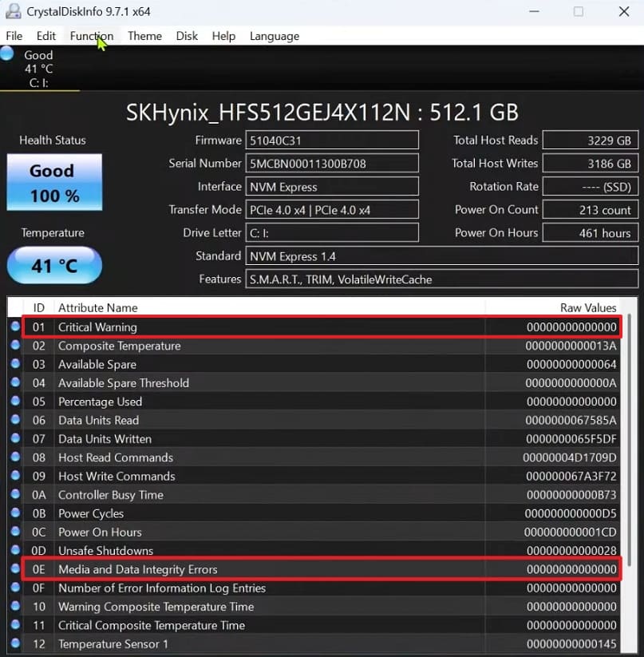Click the Interface field NVM Express
Screen dimensions: 644x657
point(332,187)
